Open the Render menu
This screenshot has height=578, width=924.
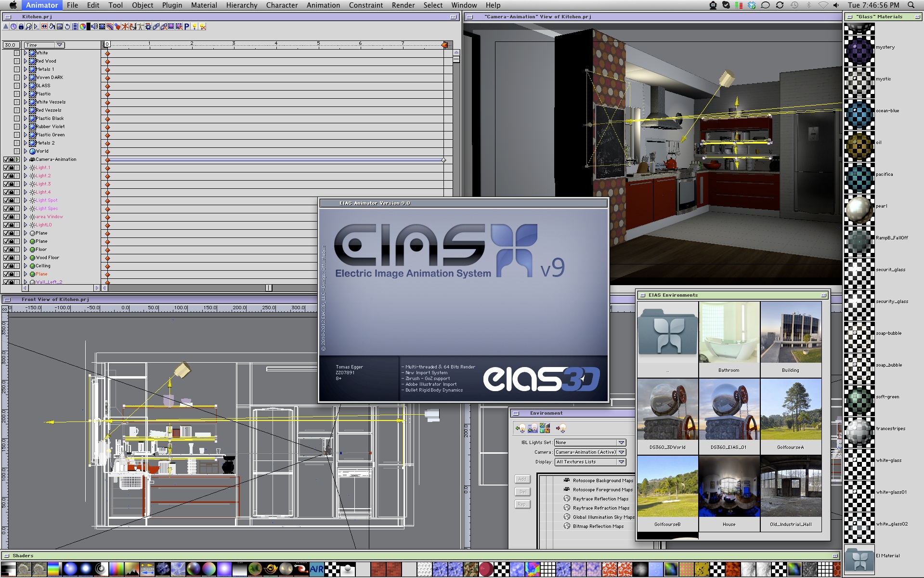[403, 5]
